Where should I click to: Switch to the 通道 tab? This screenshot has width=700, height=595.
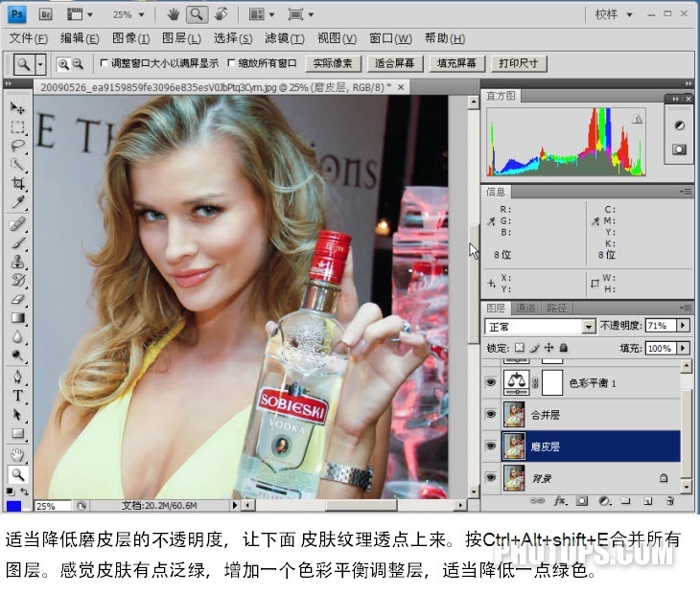pyautogui.click(x=525, y=308)
